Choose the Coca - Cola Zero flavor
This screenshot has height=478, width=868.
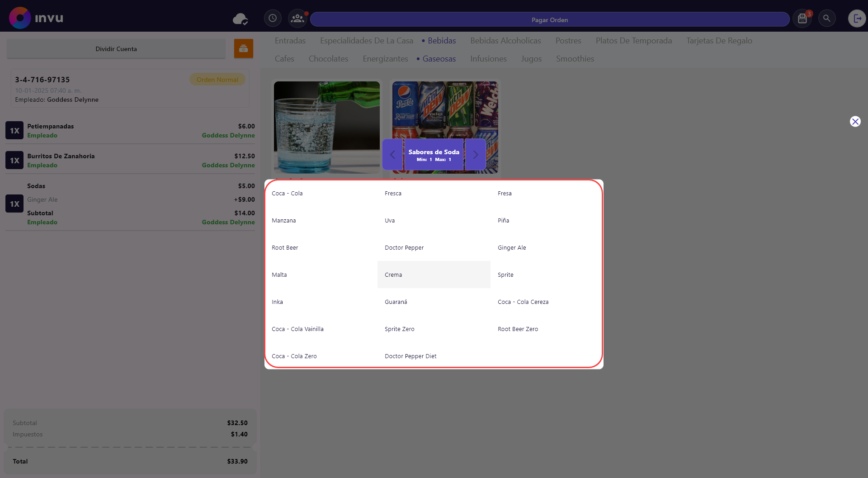[x=321, y=356]
